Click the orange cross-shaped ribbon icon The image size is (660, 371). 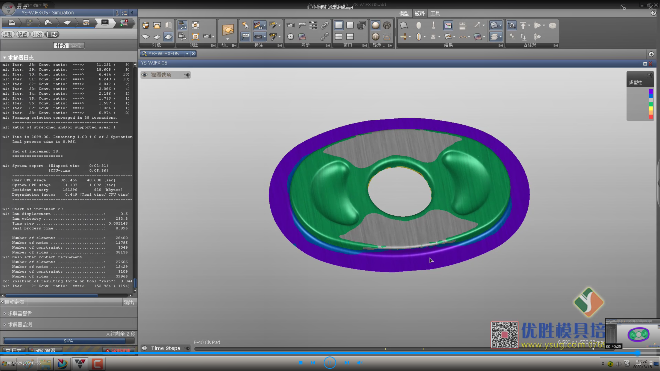click(404, 37)
